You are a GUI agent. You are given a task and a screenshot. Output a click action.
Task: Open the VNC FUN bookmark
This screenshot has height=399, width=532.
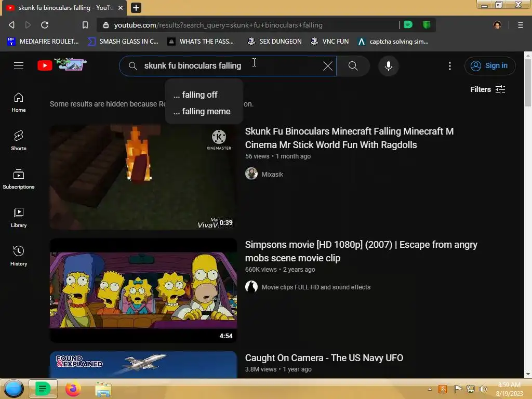[330, 42]
